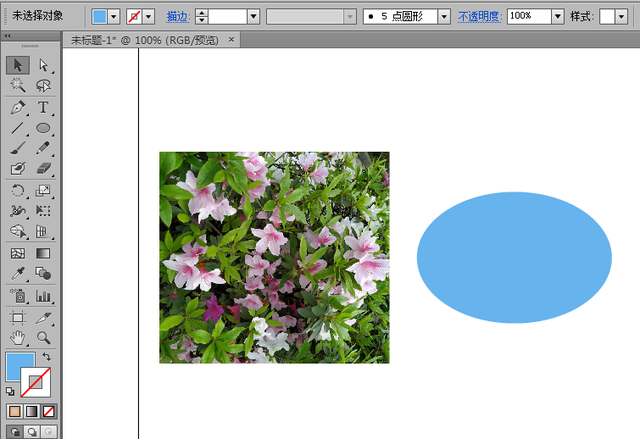Activate the Eyedropper tool

[17, 274]
